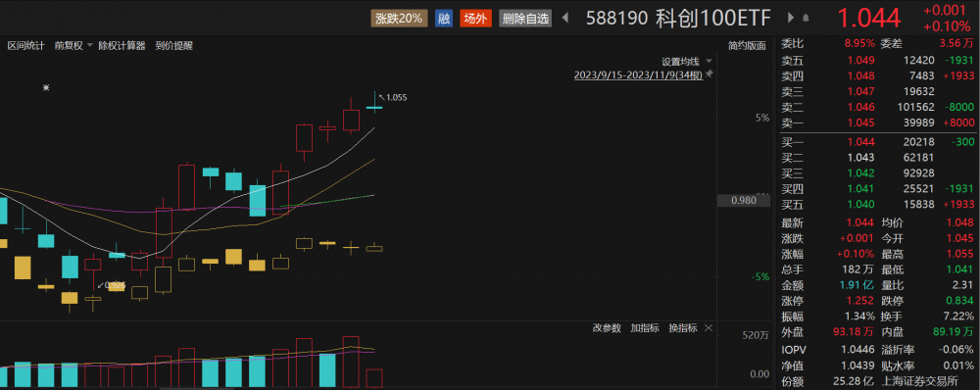
Task: Click 改参数 to edit indicator parameters
Action: click(607, 328)
